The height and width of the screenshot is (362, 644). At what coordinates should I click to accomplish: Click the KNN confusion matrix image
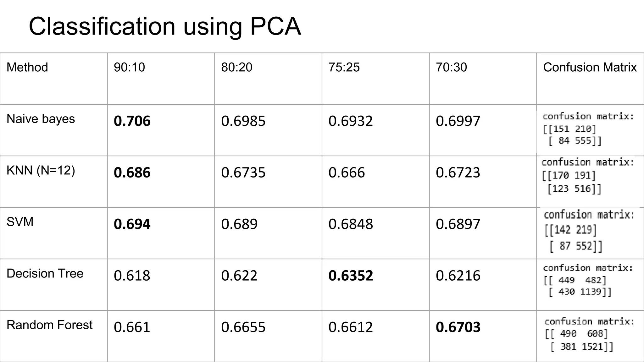[x=587, y=176]
